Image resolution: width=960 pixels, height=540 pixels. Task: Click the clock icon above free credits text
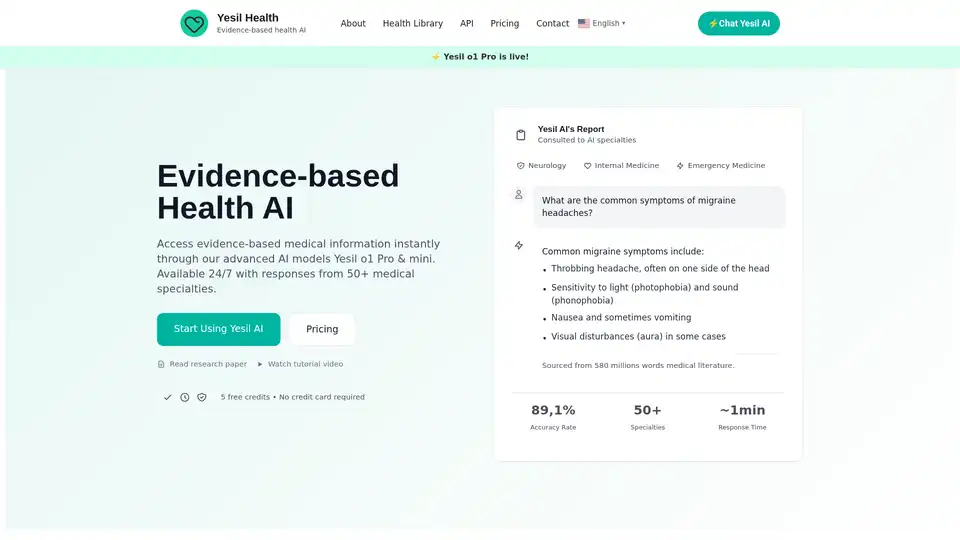pyautogui.click(x=185, y=397)
